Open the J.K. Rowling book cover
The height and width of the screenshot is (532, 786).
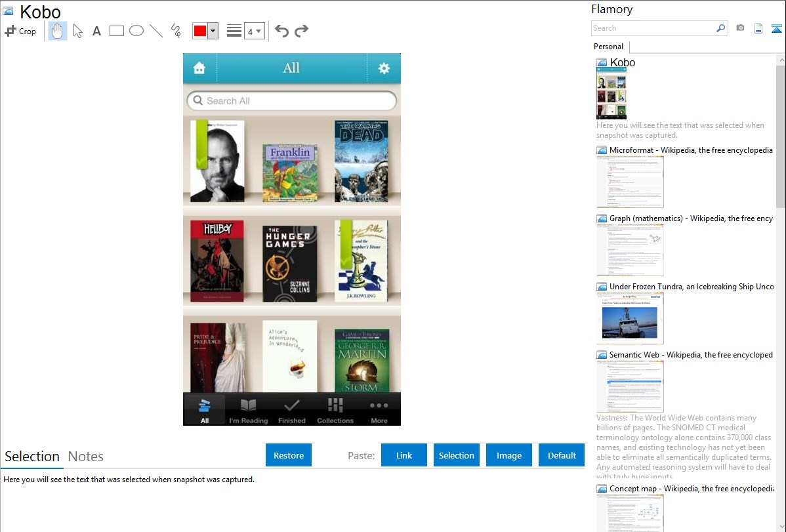click(362, 260)
